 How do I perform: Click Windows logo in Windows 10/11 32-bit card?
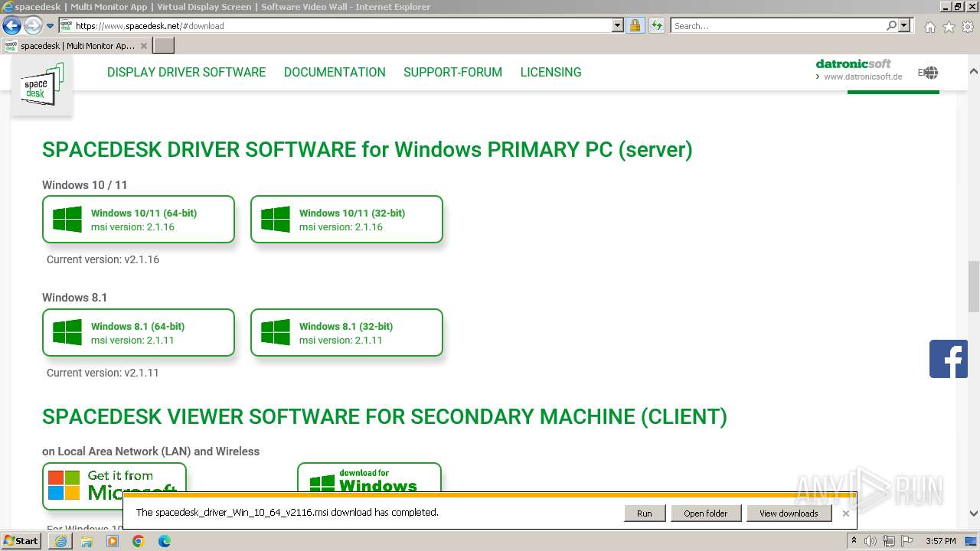(276, 220)
